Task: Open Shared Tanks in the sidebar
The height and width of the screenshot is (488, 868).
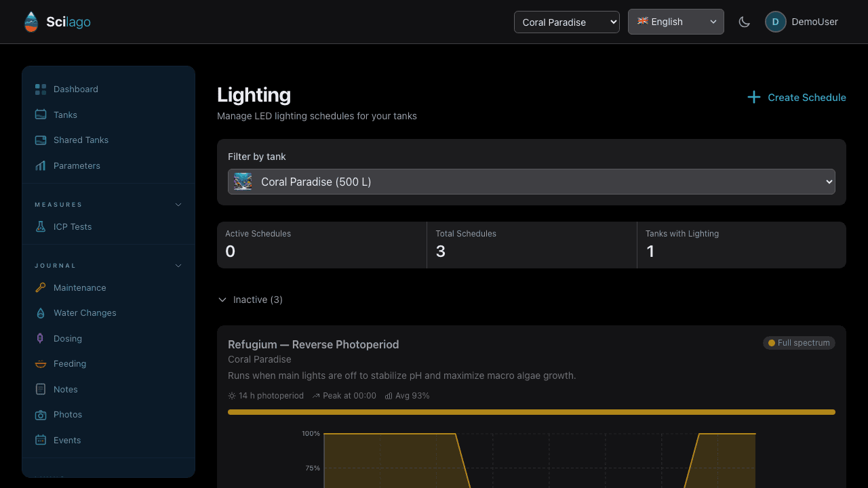Action: pos(108,140)
